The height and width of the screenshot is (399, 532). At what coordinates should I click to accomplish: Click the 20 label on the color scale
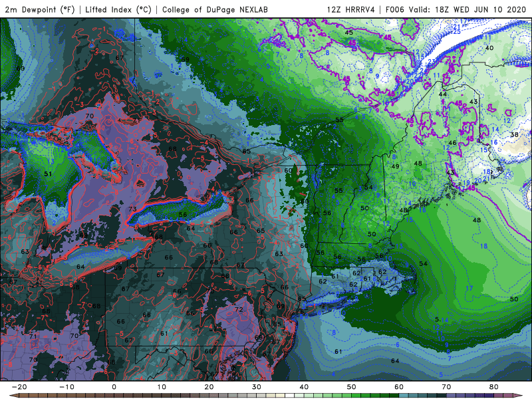tap(209, 387)
